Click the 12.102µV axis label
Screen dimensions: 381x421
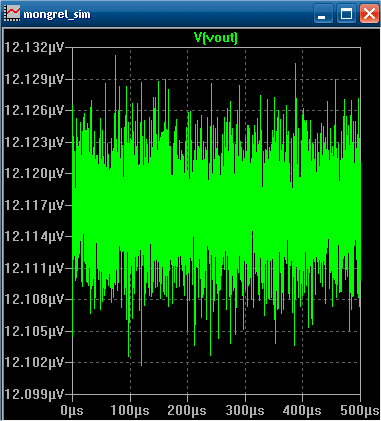click(34, 362)
